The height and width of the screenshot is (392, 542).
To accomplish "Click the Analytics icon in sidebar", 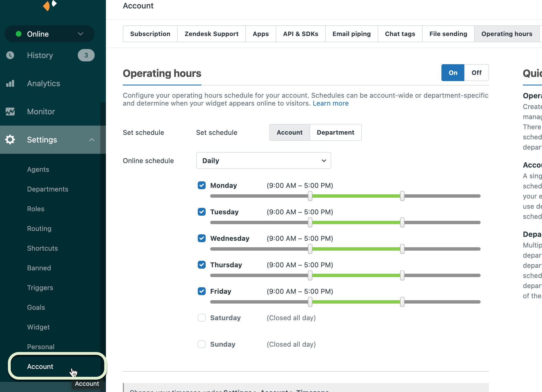I will point(11,83).
